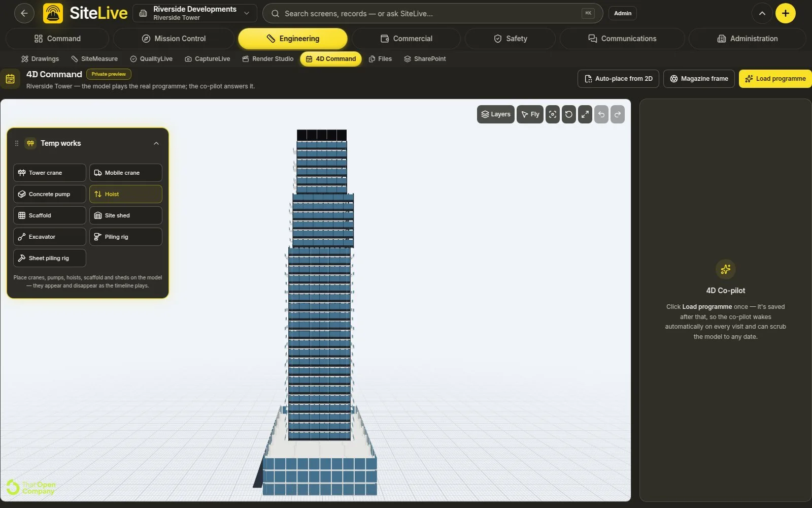Click the reset view rotate icon
Viewport: 812px width, 508px height.
tap(569, 114)
